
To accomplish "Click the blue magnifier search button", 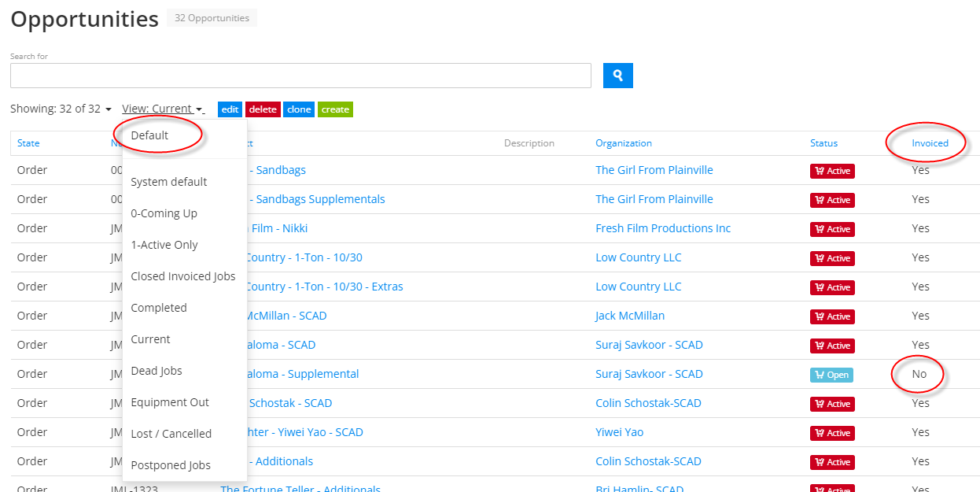I will [x=617, y=76].
